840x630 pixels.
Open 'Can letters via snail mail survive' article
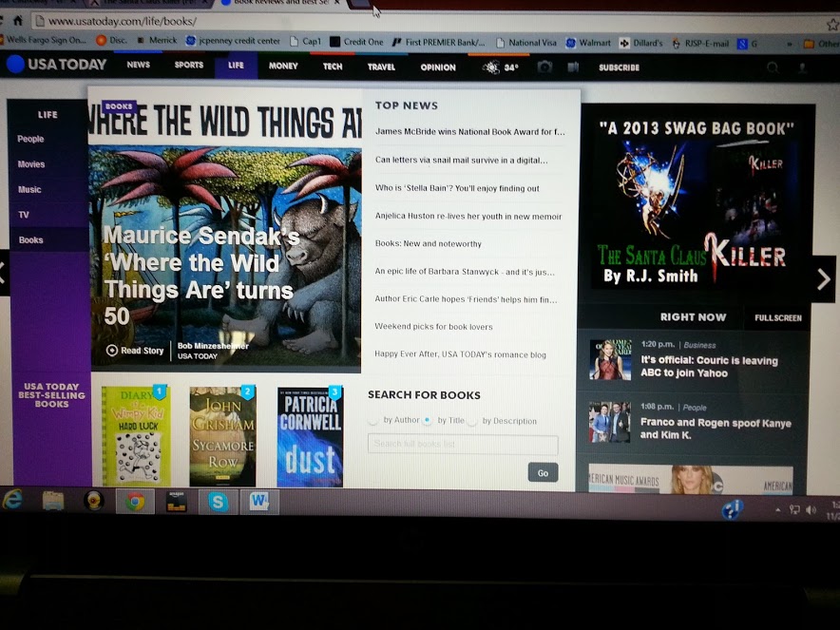(x=461, y=161)
